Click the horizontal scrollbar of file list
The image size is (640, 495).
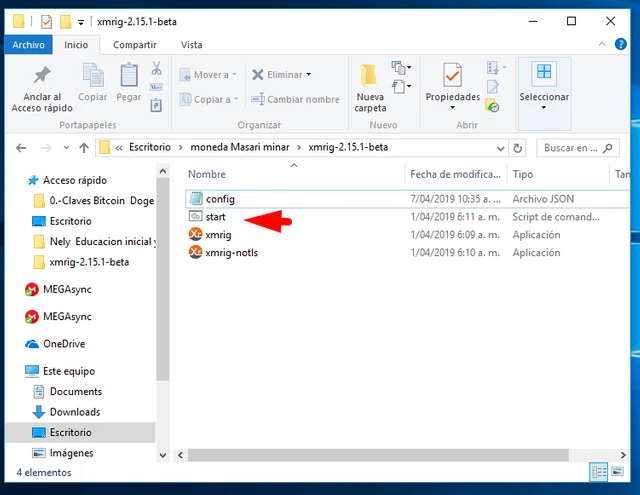point(378,455)
